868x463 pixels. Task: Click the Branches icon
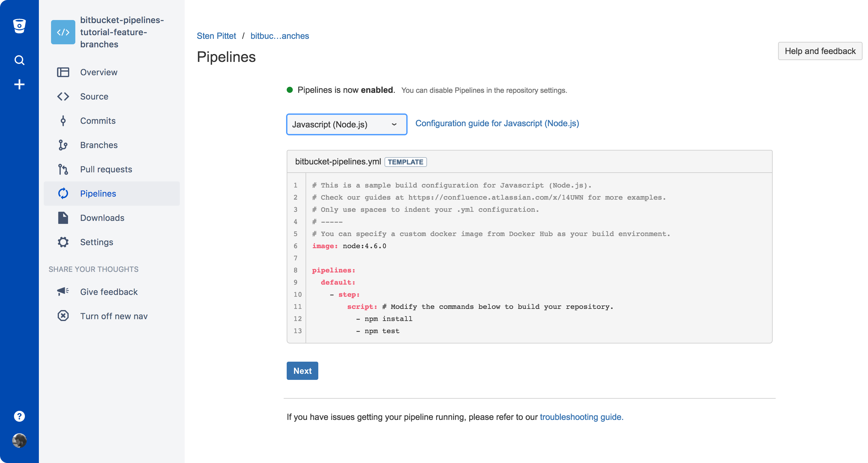pos(63,145)
